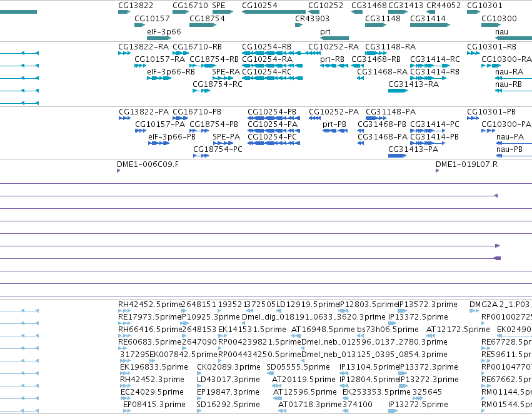Click the EK253353.5prime EST label
This screenshot has width=532, height=414.
coord(376,392)
